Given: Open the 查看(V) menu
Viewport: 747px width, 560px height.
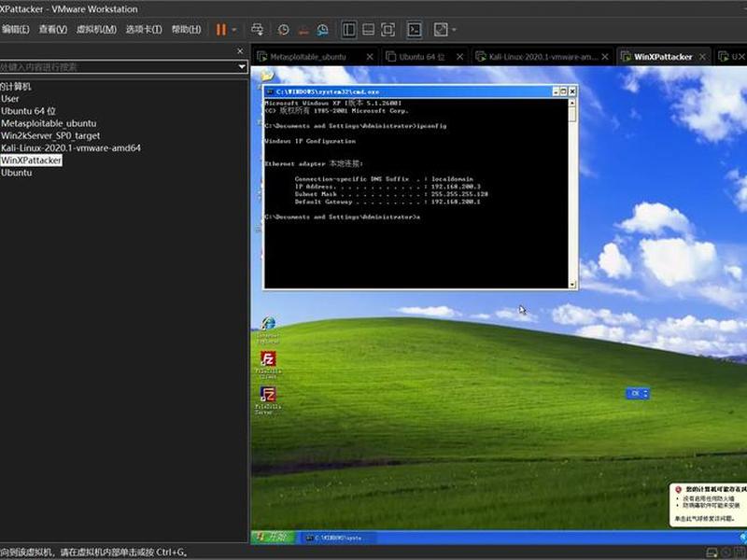Looking at the screenshot, I should tap(53, 30).
